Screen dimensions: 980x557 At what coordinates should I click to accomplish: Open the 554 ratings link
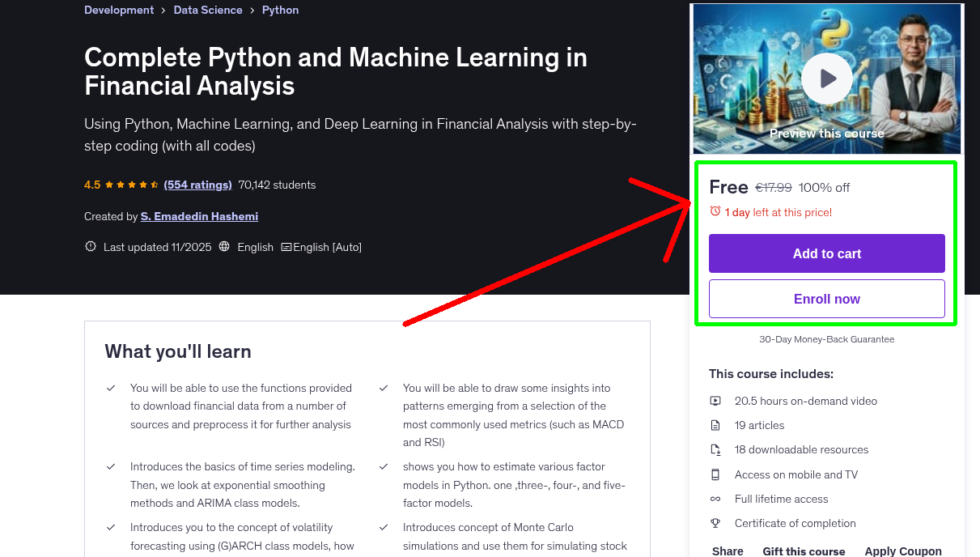(197, 185)
